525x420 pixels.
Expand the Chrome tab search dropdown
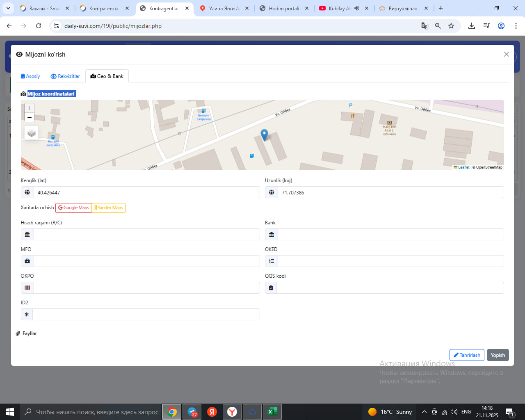tap(8, 8)
